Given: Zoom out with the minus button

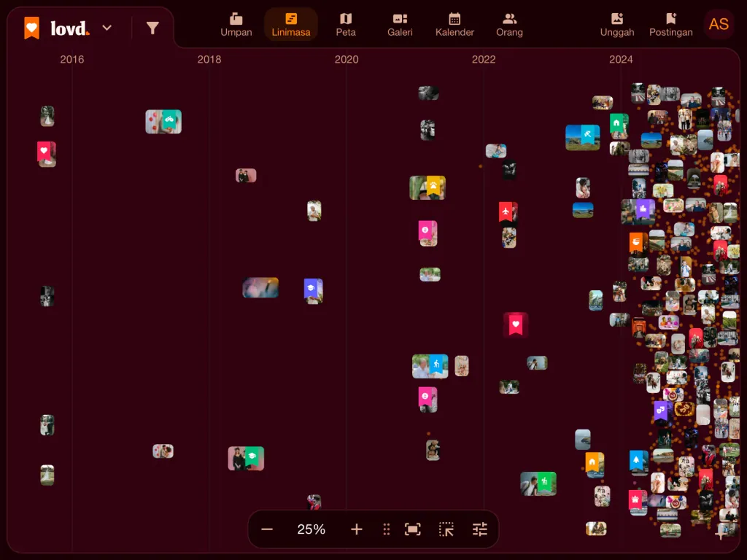Looking at the screenshot, I should tap(267, 529).
